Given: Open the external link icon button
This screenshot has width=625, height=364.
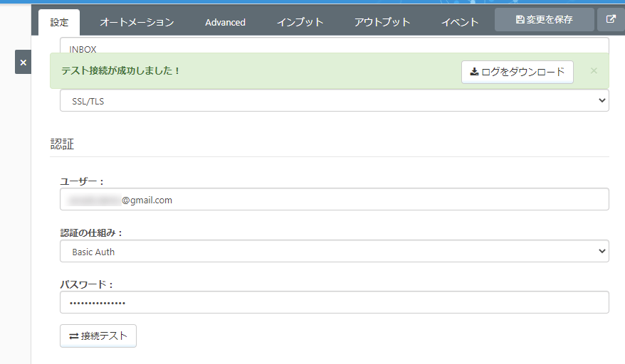Looking at the screenshot, I should (x=610, y=20).
